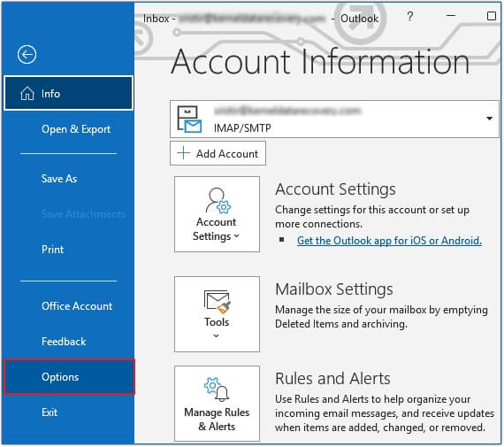Open Print in the sidebar
Screen dimensions: 504x447
pos(52,250)
